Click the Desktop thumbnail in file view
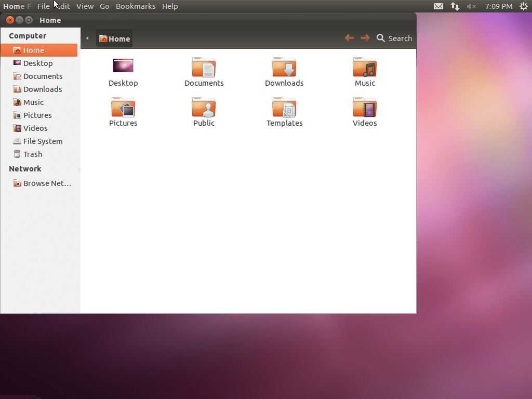Screen dimensions: 532x399 tap(123, 66)
